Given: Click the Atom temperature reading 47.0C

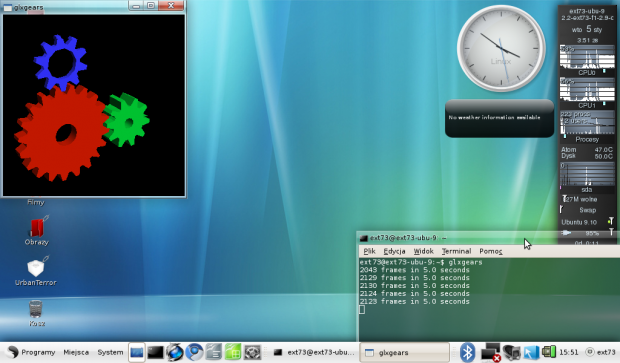Looking at the screenshot, I should [587, 149].
